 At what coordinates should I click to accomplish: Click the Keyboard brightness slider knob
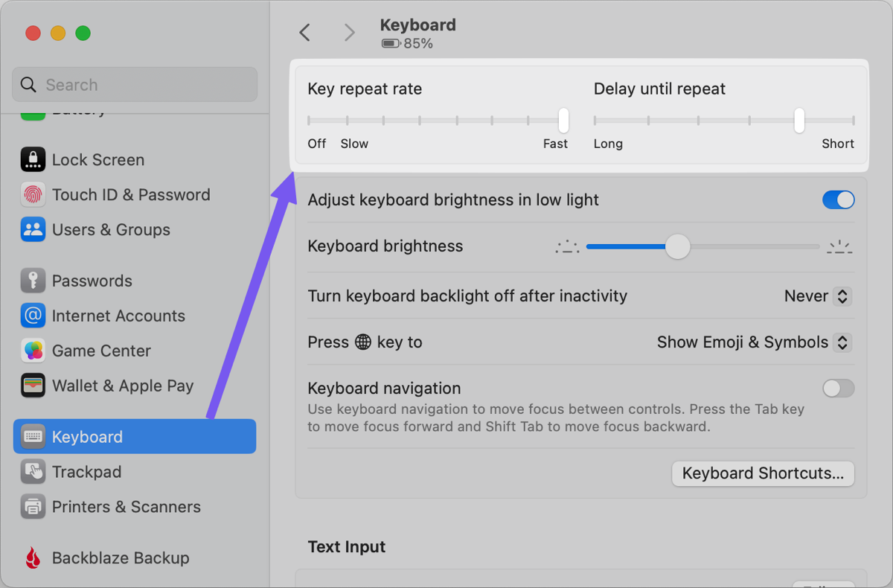pos(677,246)
